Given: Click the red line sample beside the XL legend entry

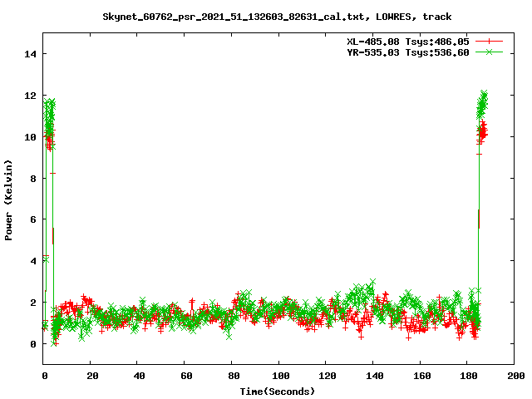Looking at the screenshot, I should pos(489,42).
